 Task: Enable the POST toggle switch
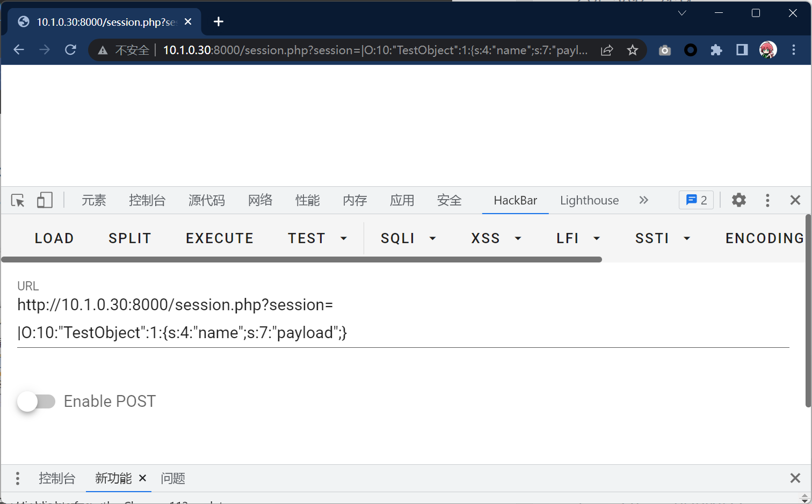point(36,401)
